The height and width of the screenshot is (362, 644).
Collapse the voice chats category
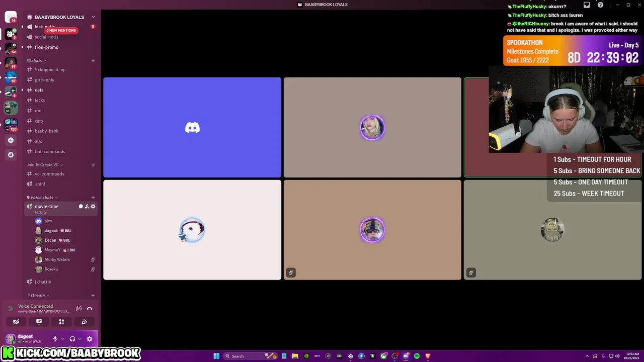point(42,198)
